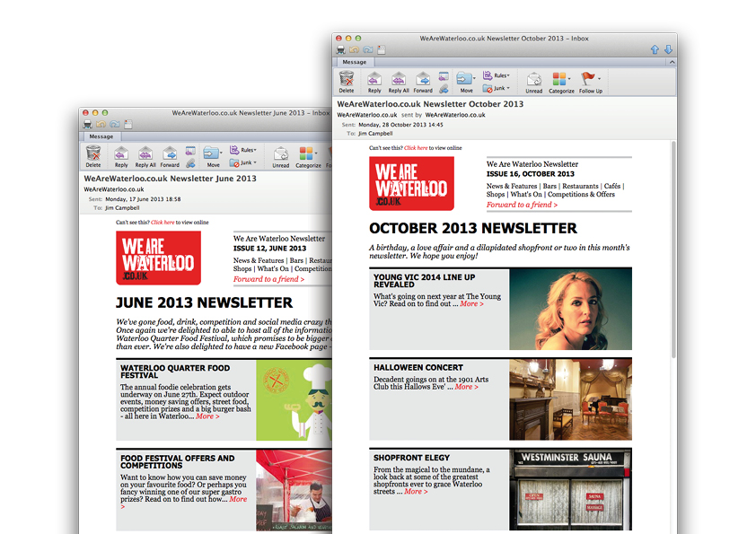756x534 pixels.
Task: Forward the October 2013 newsletter
Action: point(423,82)
